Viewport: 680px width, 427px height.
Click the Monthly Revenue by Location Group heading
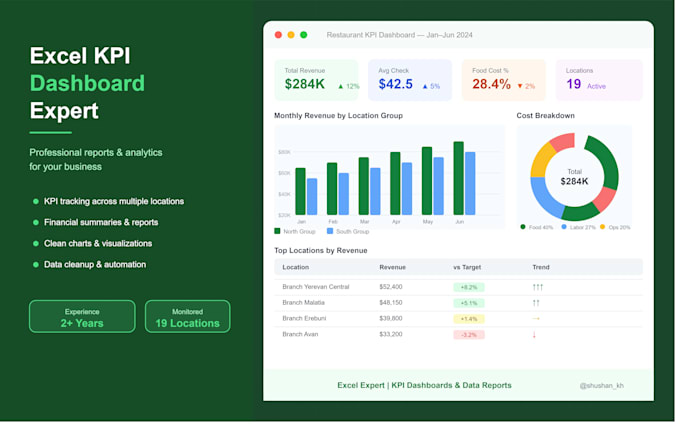tap(338, 116)
